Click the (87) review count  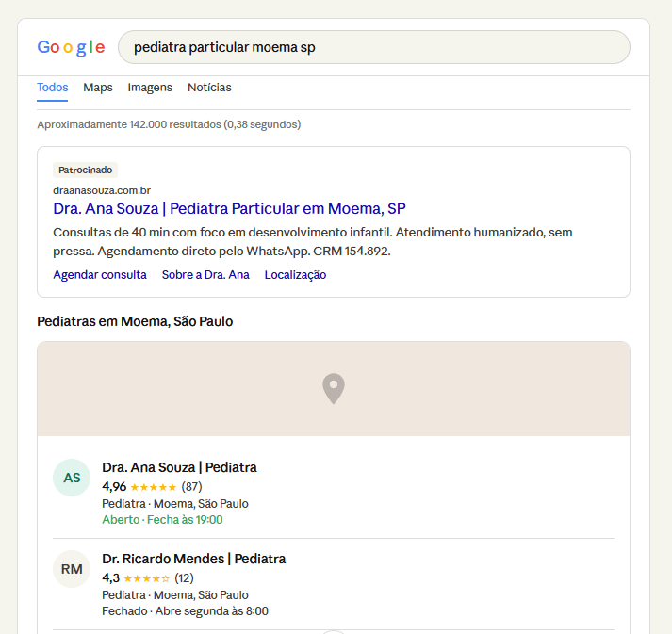191,487
